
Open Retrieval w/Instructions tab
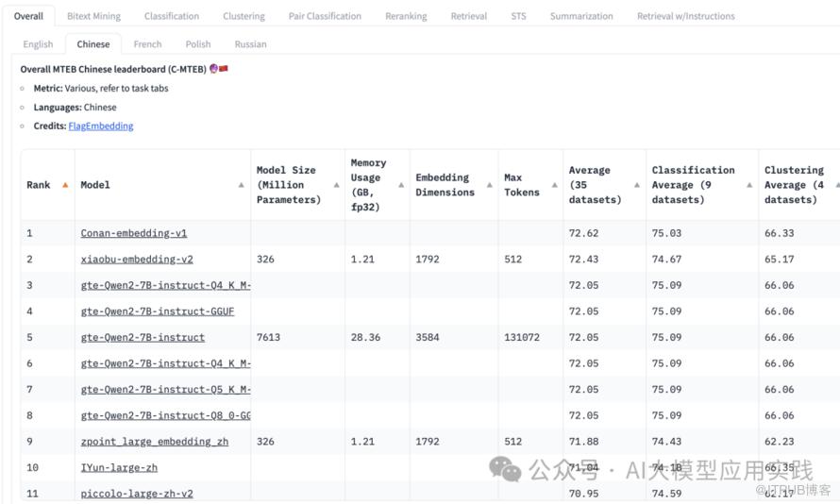pyautogui.click(x=685, y=16)
